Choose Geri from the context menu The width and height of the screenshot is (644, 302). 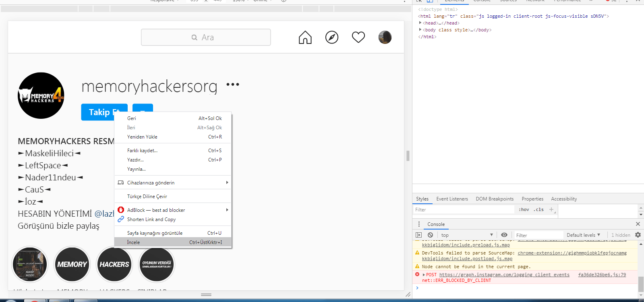pyautogui.click(x=173, y=118)
